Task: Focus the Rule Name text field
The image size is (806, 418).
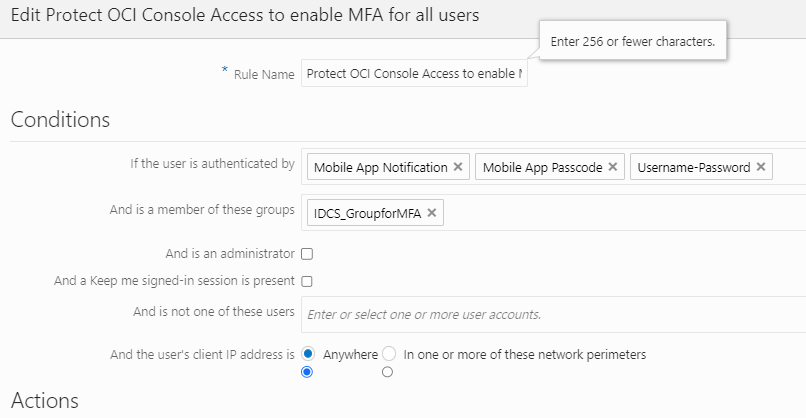Action: [414, 74]
